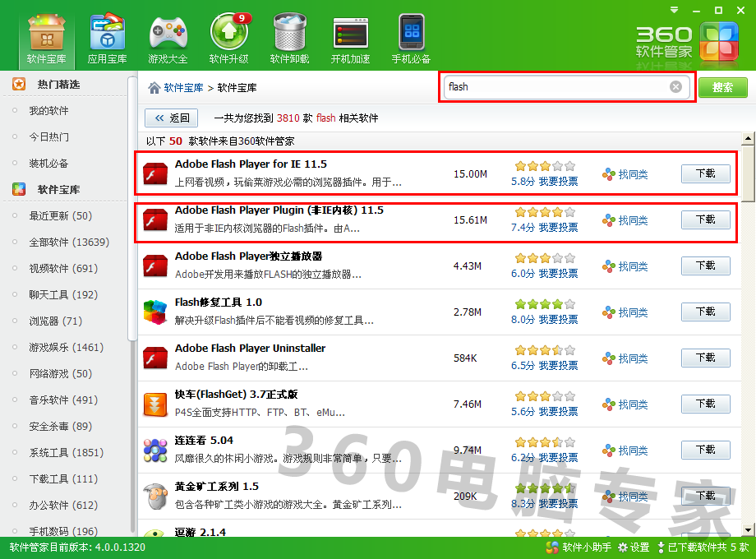Image resolution: width=756 pixels, height=559 pixels.
Task: Click 热门精选 star icon in sidebar
Action: [x=19, y=84]
